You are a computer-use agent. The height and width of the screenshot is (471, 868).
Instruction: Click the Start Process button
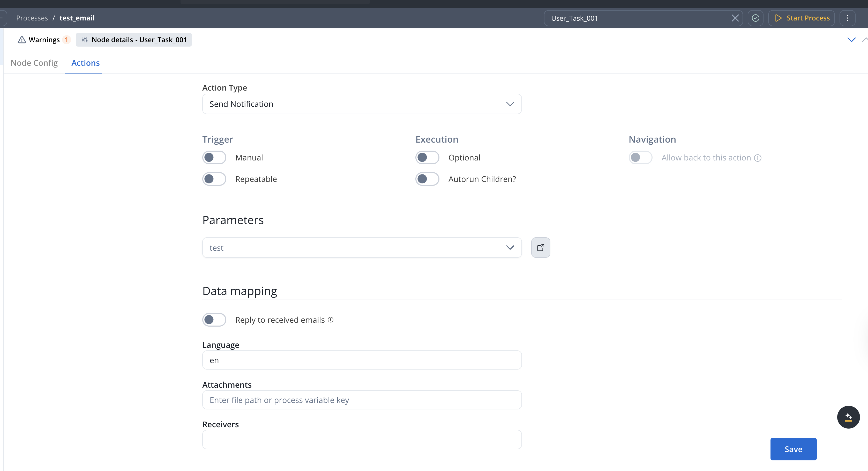click(x=802, y=18)
